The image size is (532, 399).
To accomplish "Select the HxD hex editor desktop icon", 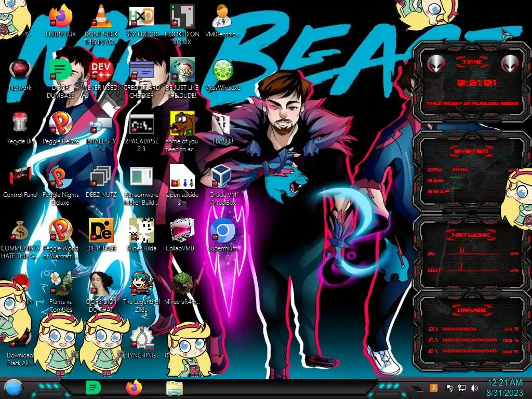I will coord(141,17).
